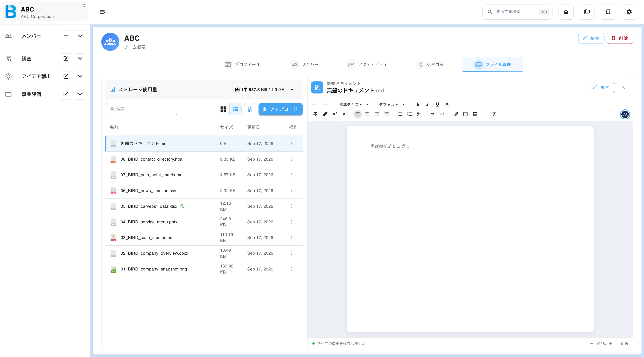Align text right
The width and height of the screenshot is (644, 357).
click(x=377, y=114)
